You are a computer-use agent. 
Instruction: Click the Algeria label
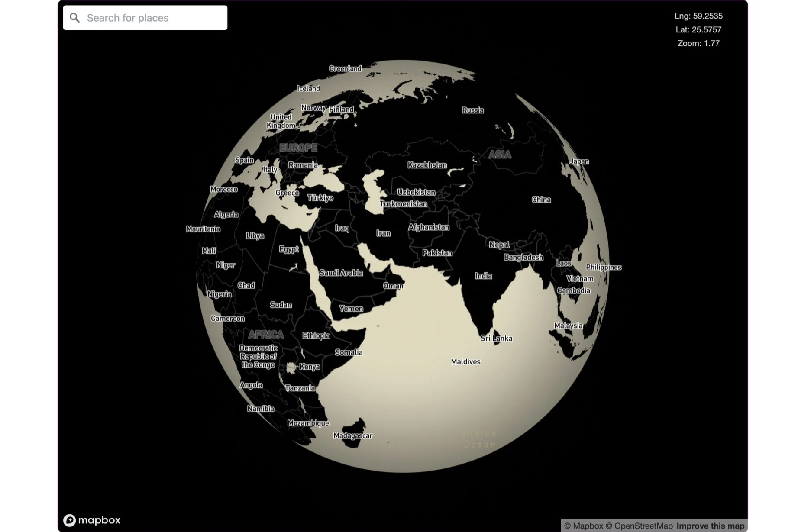[226, 214]
